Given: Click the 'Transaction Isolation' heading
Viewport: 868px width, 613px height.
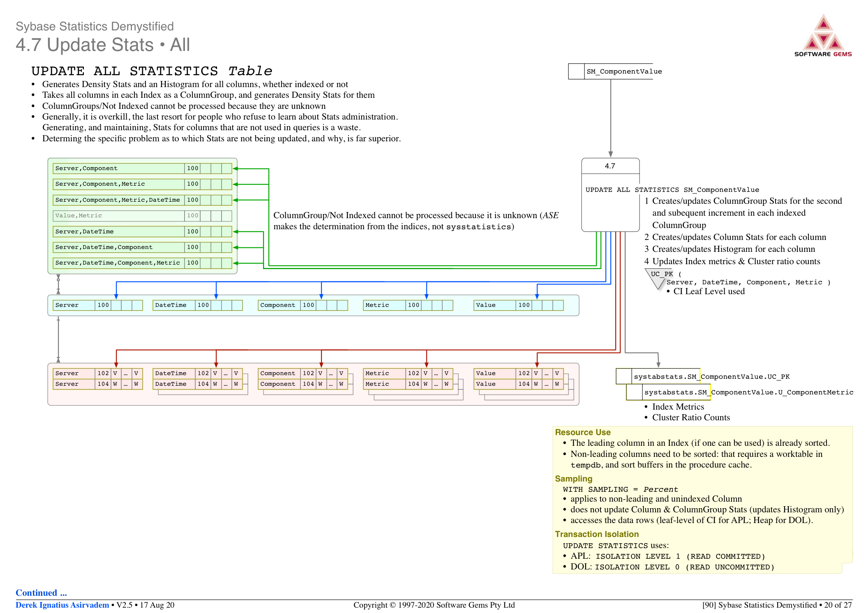Looking at the screenshot, I should 597,534.
